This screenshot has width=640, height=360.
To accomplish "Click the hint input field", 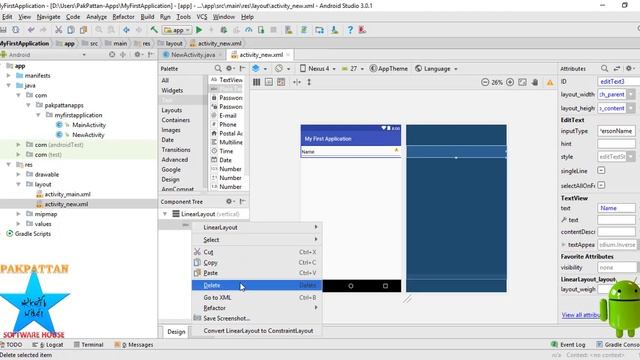I will click(x=616, y=144).
